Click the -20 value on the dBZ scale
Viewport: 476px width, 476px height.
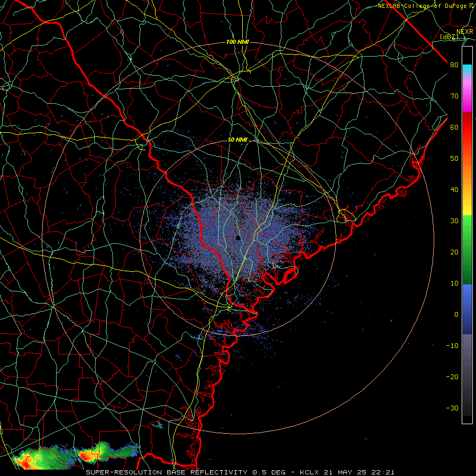click(452, 377)
